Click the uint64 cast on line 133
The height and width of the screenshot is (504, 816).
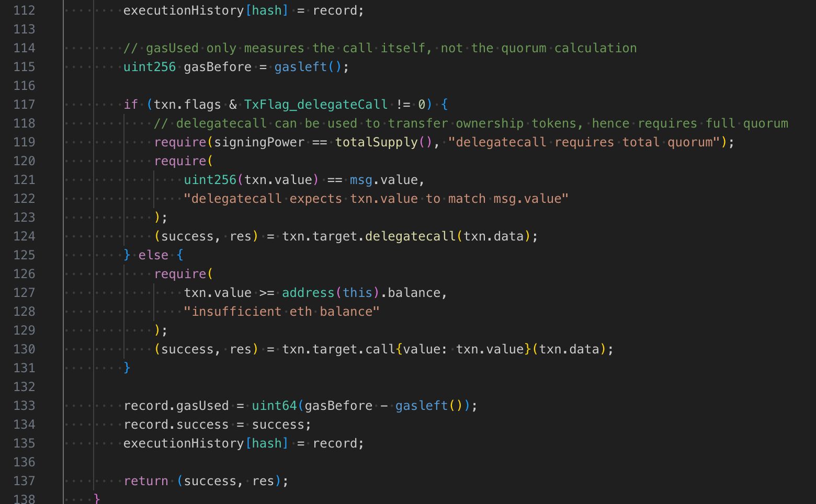coord(274,406)
